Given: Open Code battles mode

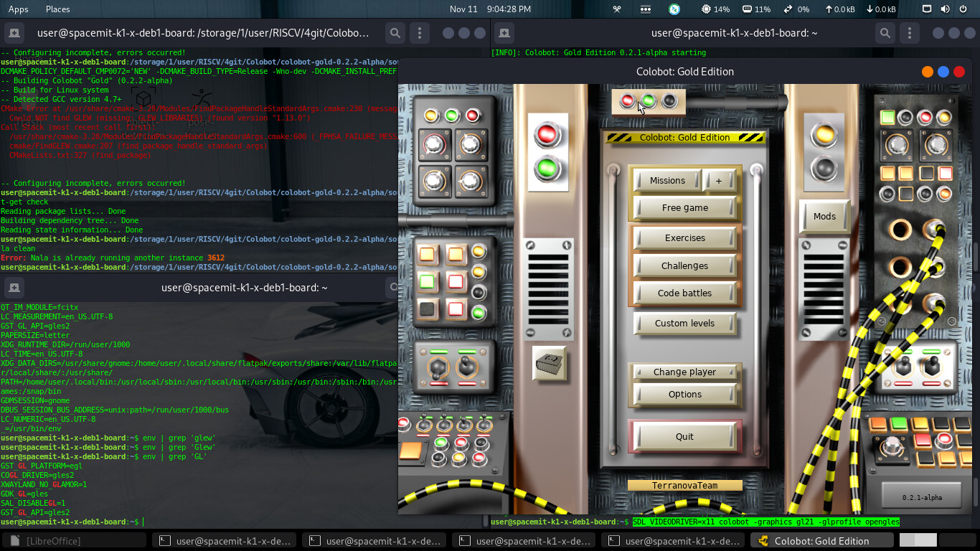Looking at the screenshot, I should click(x=684, y=293).
